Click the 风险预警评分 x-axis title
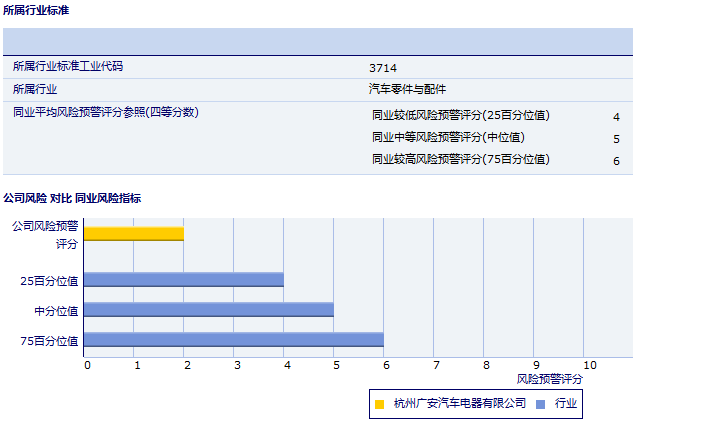The height and width of the screenshot is (427, 718). 549,379
